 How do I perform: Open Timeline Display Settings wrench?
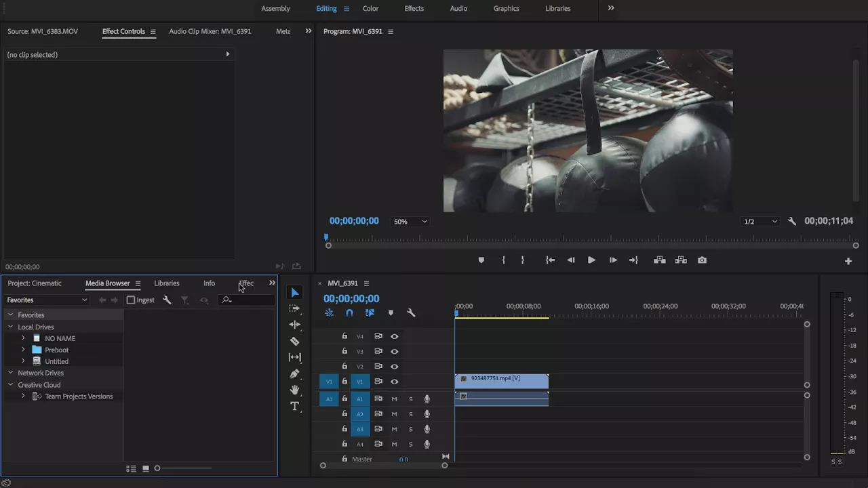click(411, 313)
